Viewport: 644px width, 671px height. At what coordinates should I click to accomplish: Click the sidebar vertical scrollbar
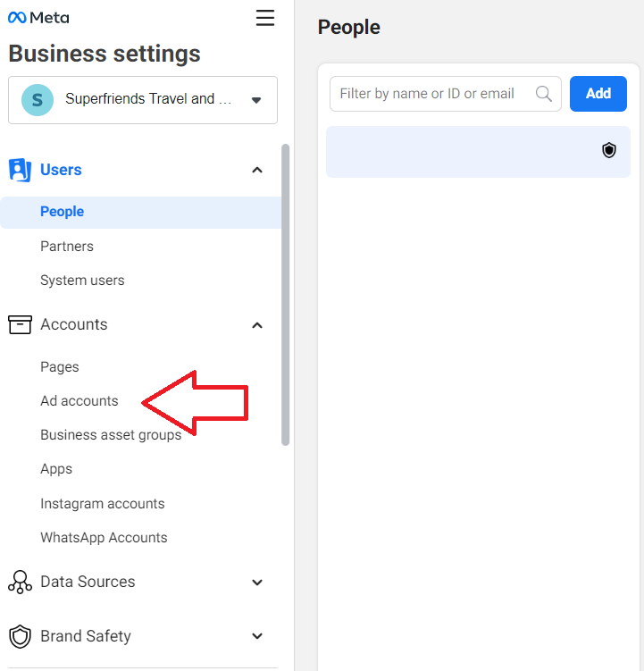point(286,295)
